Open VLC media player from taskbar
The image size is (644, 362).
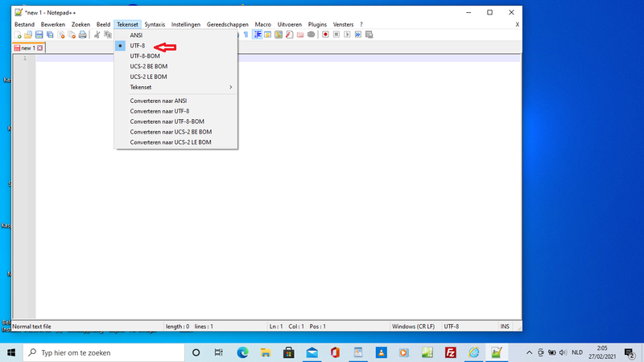coord(381,352)
